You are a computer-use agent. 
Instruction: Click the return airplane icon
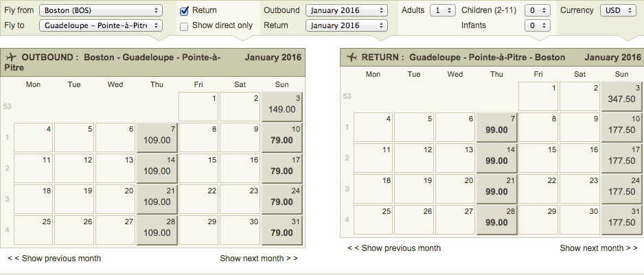coord(352,57)
